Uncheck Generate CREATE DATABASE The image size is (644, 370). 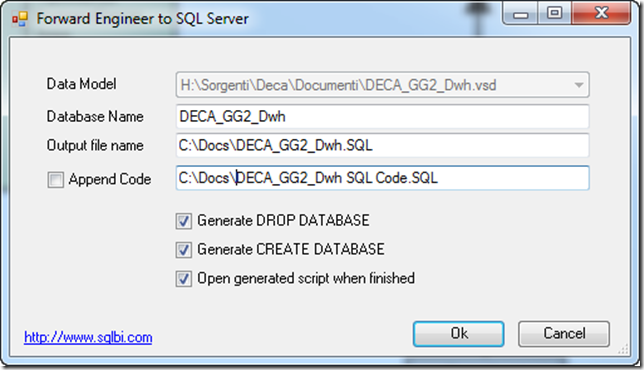(184, 250)
